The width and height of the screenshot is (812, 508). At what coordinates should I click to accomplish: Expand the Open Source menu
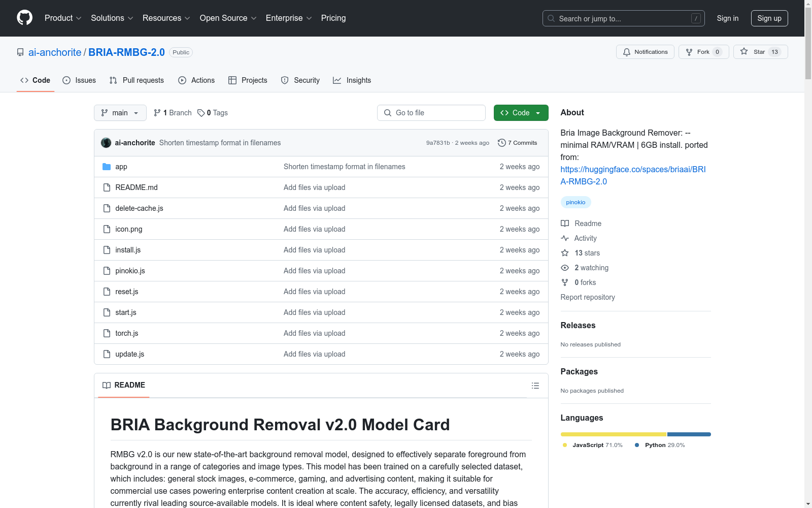[x=228, y=18]
